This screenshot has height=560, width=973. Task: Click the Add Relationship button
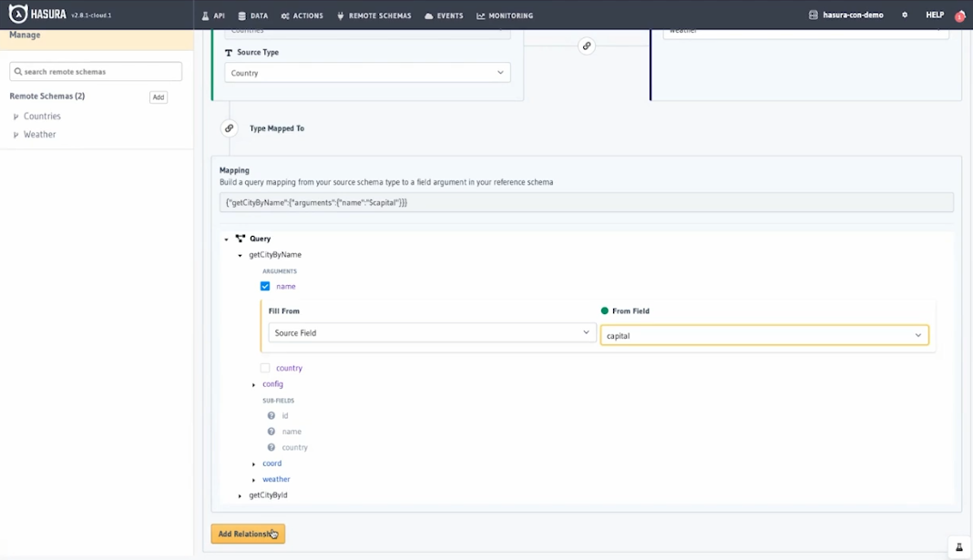click(248, 534)
